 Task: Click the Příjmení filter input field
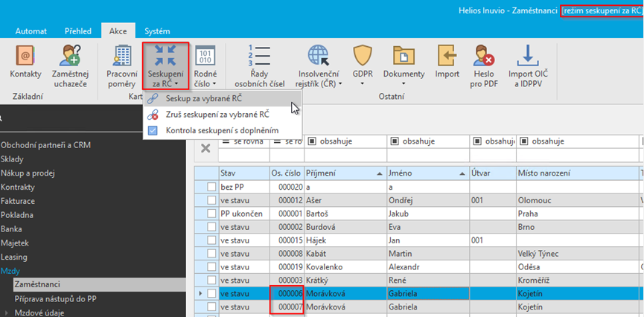pos(345,153)
